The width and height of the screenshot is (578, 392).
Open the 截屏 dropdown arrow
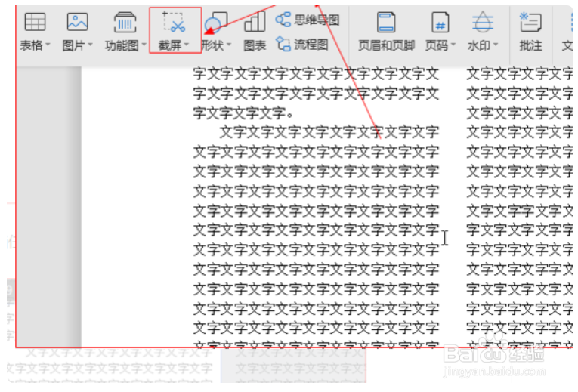point(187,45)
